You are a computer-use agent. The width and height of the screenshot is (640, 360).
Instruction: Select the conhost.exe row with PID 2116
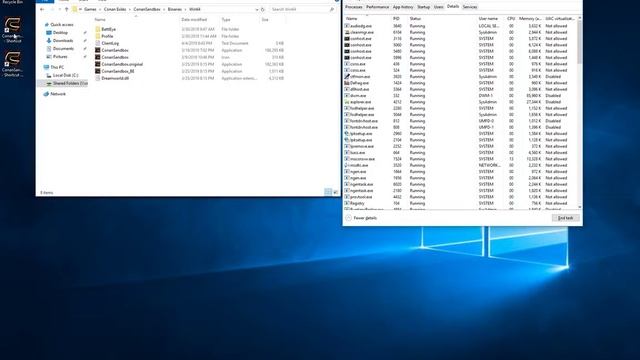tap(460, 38)
